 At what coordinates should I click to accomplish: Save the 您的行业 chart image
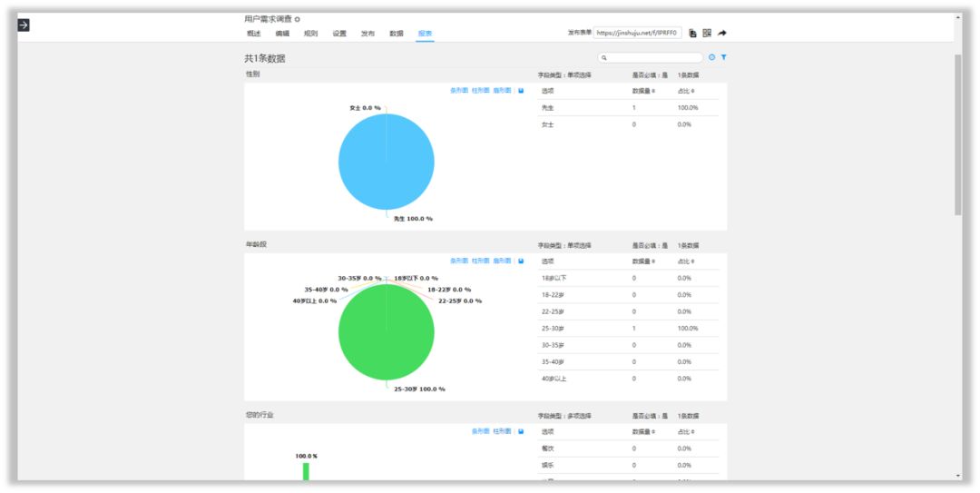pos(521,431)
